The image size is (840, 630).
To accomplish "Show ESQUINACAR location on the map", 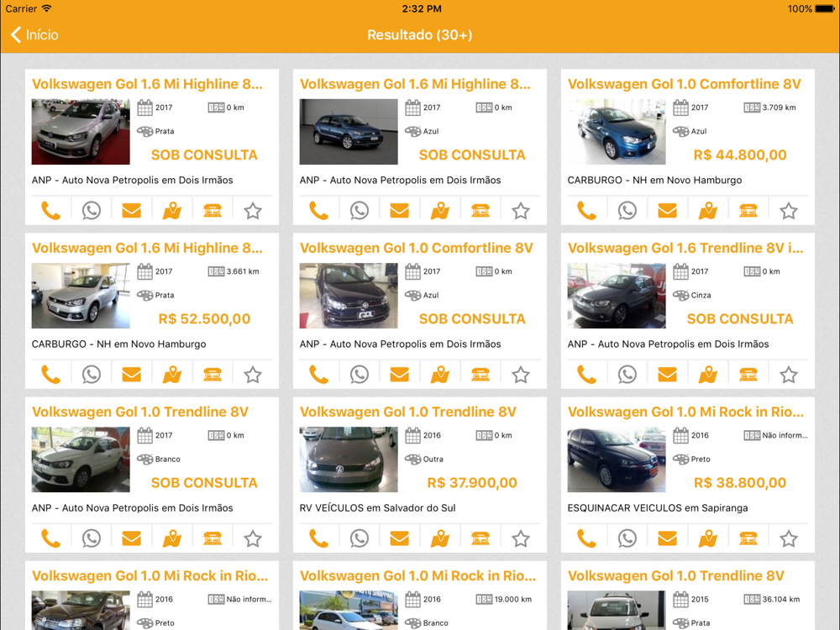I will pyautogui.click(x=707, y=538).
